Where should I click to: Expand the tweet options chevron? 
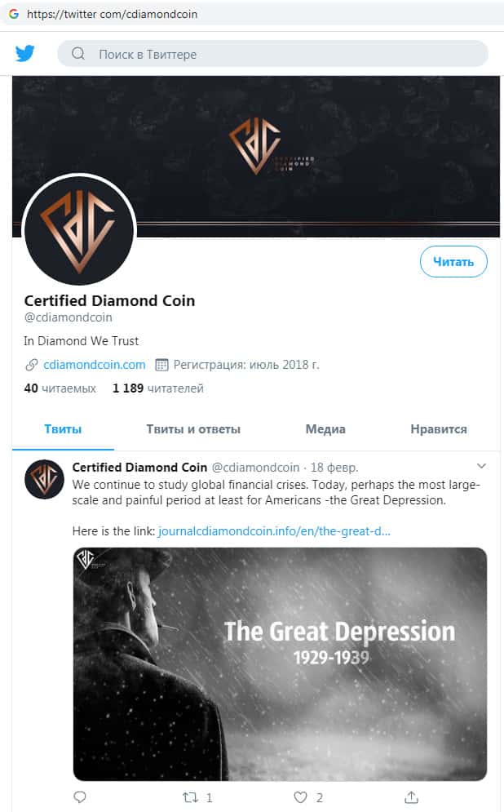(x=481, y=466)
